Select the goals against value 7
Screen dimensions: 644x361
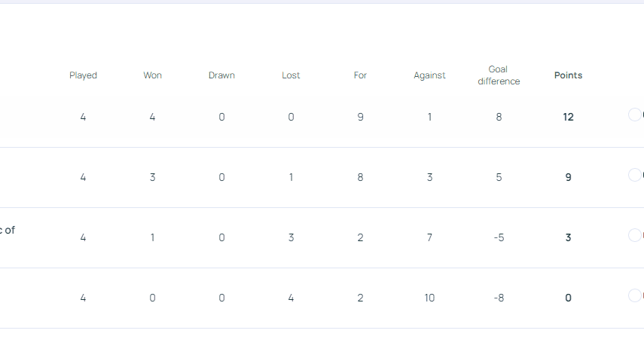[429, 237]
